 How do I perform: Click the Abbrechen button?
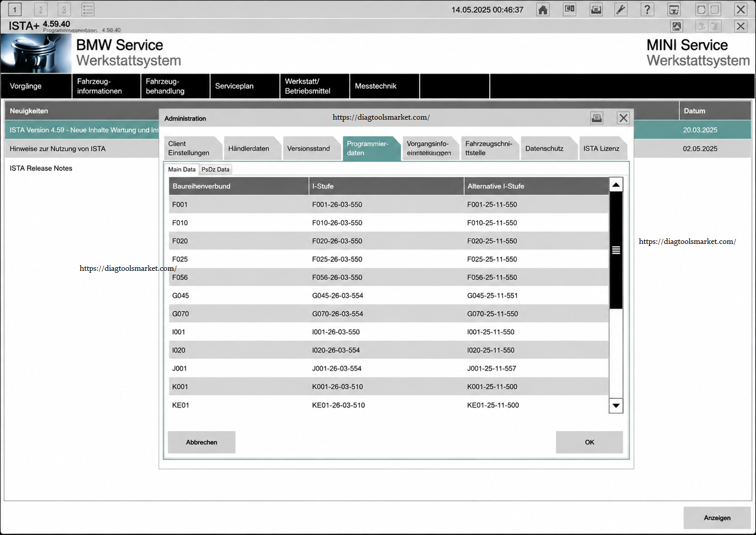[x=201, y=442]
